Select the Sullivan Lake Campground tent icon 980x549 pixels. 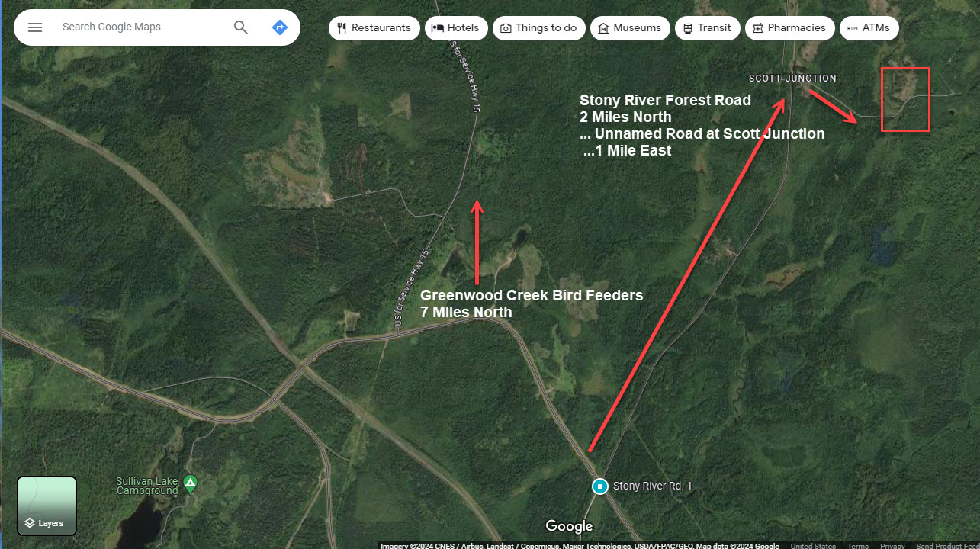tap(190, 482)
